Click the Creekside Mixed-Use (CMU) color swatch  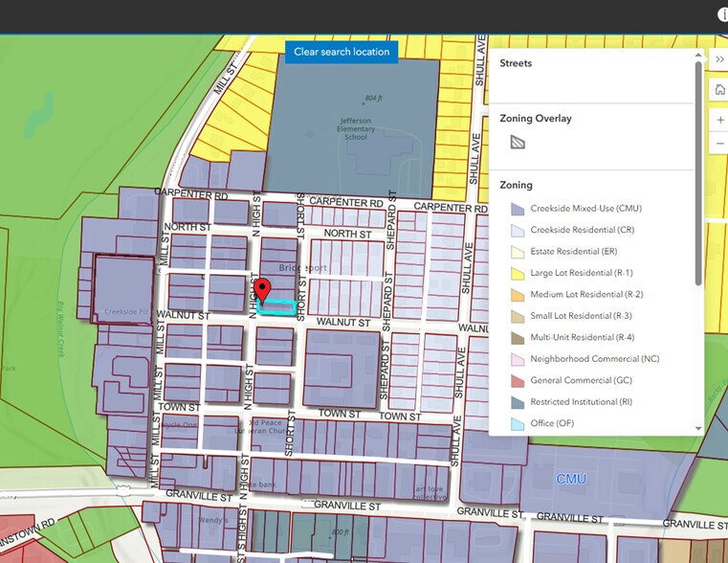518,208
